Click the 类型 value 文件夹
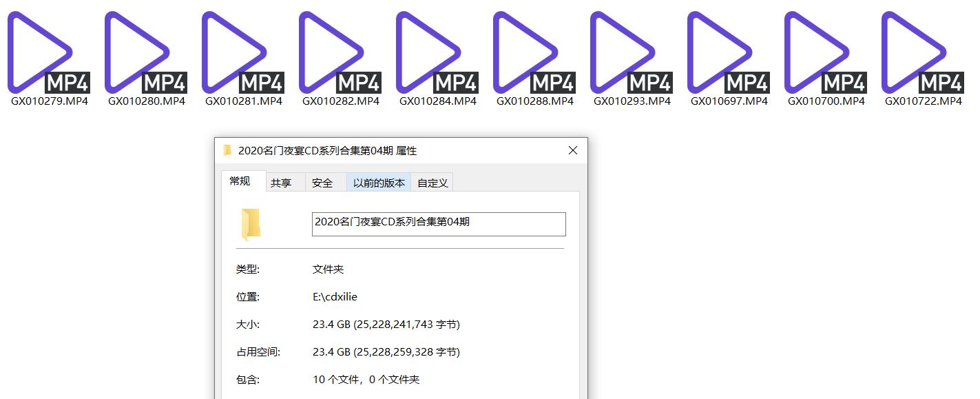Viewport: 980px width, 399px height. (x=328, y=269)
